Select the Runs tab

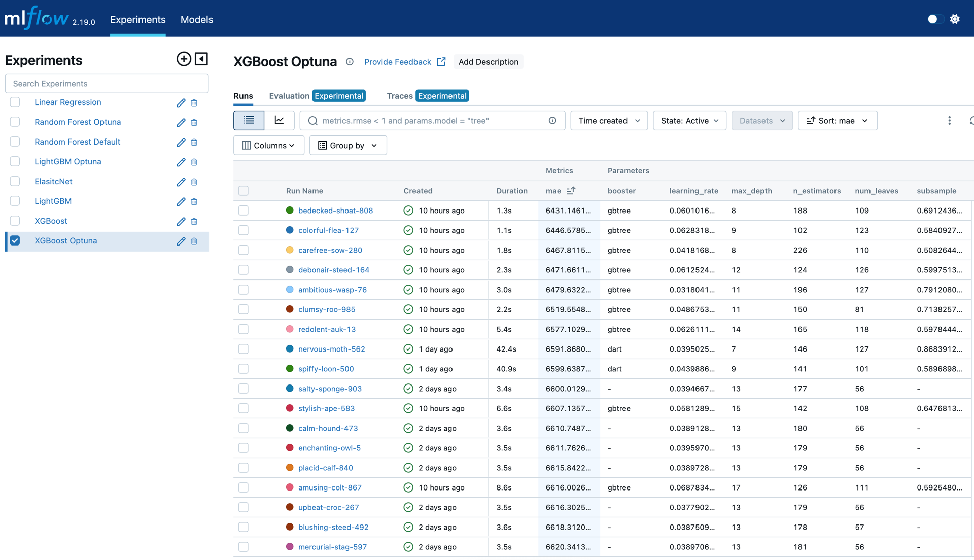[243, 96]
